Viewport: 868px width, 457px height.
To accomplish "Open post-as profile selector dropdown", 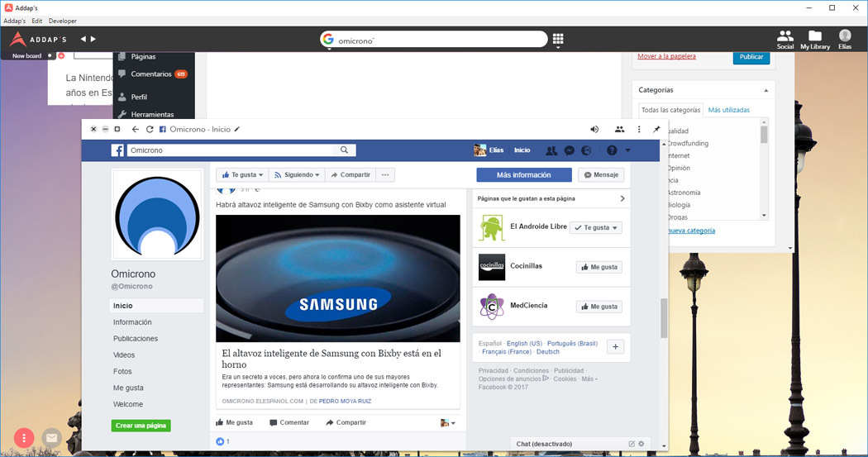I will click(x=448, y=422).
